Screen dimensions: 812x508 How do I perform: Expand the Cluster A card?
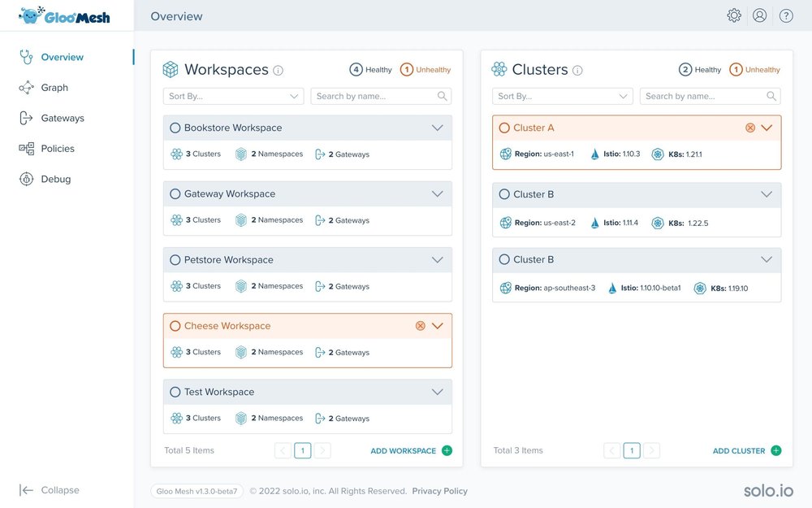click(x=767, y=128)
